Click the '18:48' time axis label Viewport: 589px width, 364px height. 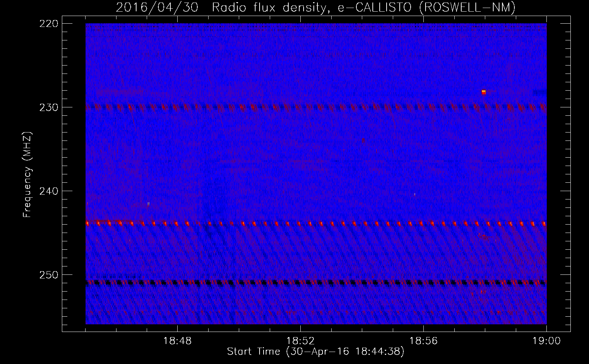pos(177,341)
